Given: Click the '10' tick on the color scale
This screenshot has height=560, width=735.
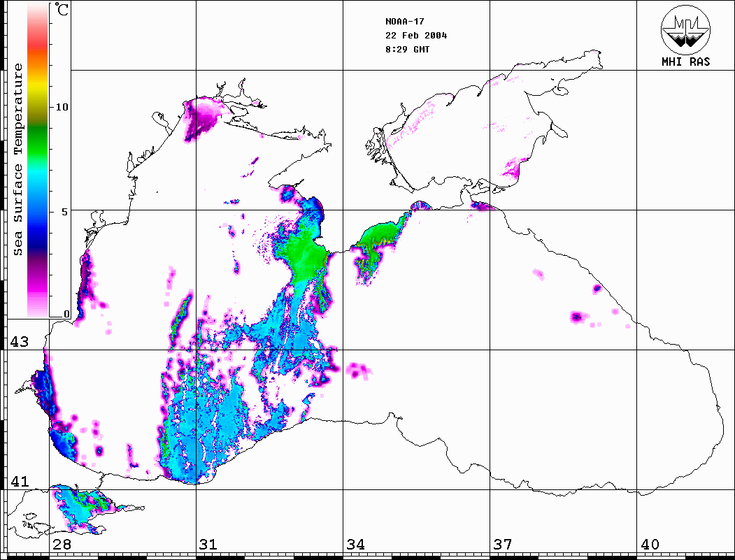Looking at the screenshot, I should point(62,107).
